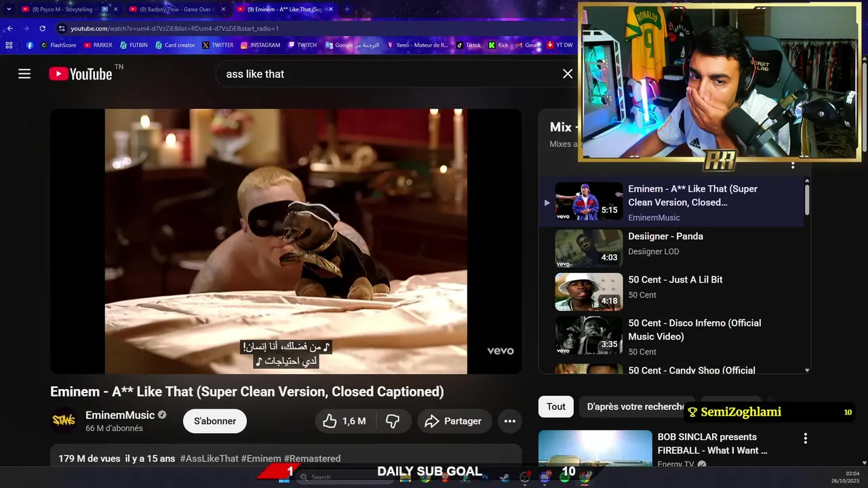The width and height of the screenshot is (868, 488).
Task: Open the EminemMusic channel name link
Action: 120,415
